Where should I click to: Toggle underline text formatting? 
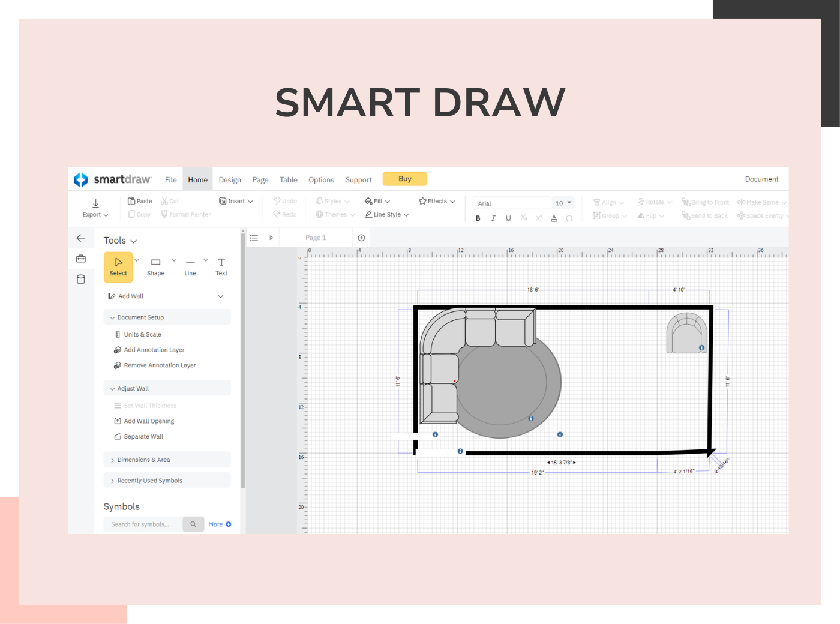click(x=508, y=218)
